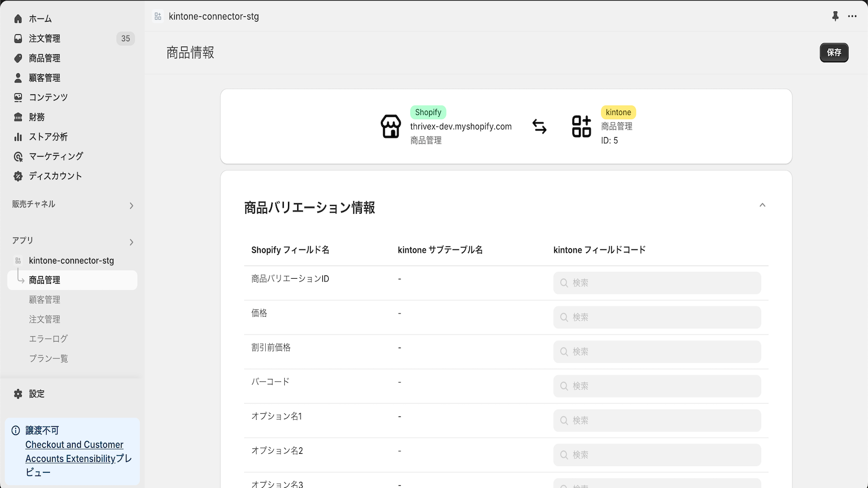The height and width of the screenshot is (488, 868).
Task: Open the コンテンツ content section icon
Action: point(18,97)
